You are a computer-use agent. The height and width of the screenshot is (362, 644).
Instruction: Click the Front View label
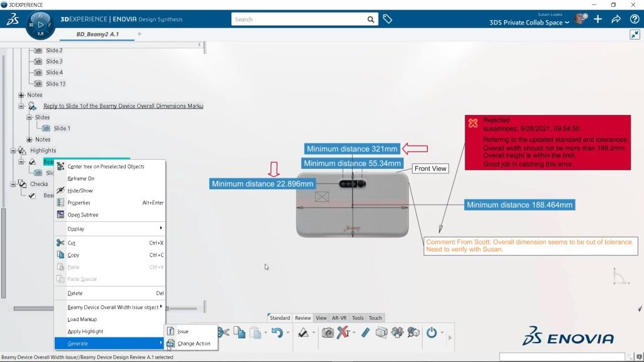click(x=430, y=168)
